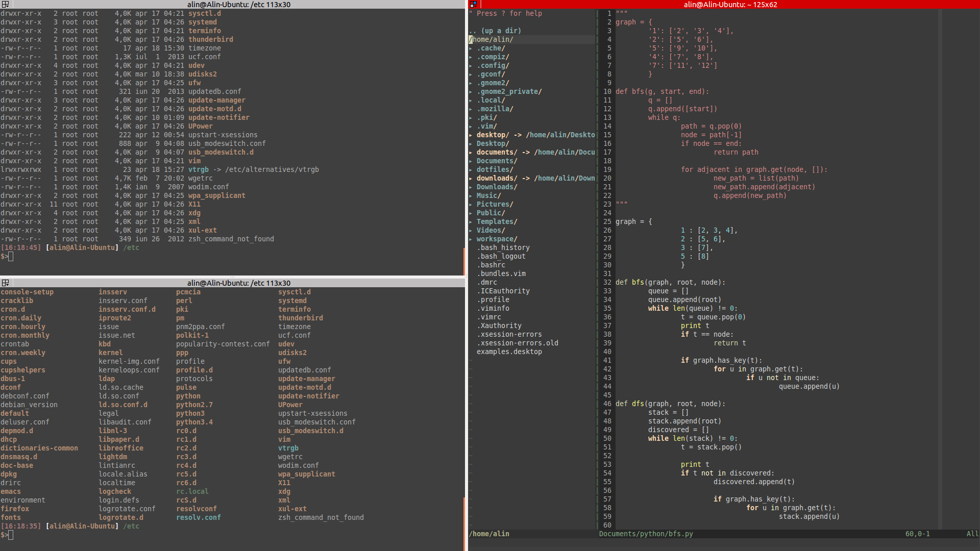Open the .bashrc file in the tree
The height and width of the screenshot is (551, 980).
(493, 265)
